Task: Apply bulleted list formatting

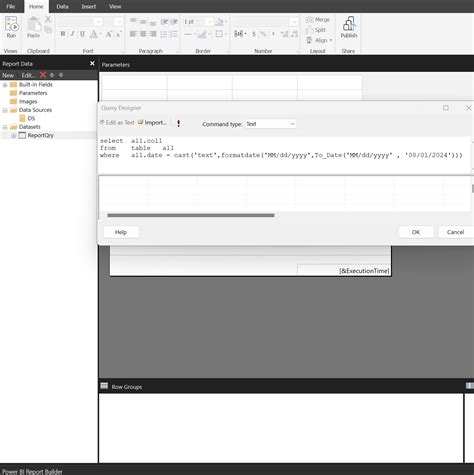Action: click(164, 34)
